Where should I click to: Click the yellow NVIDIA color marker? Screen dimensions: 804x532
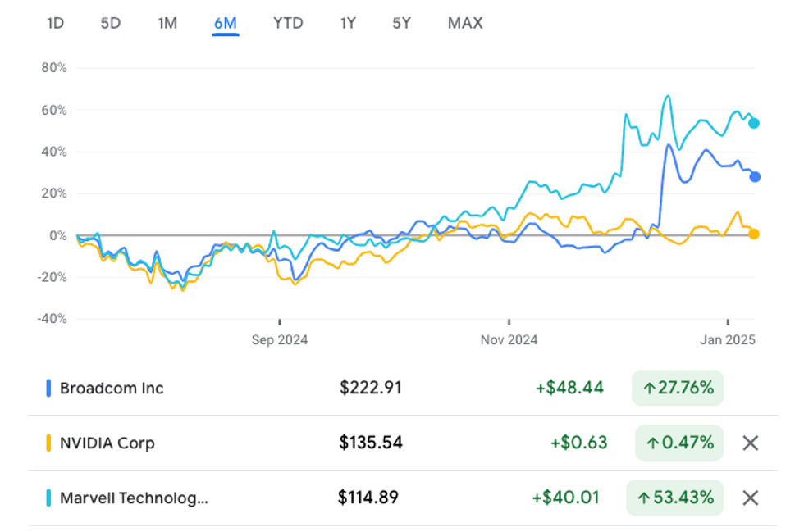coord(49,443)
